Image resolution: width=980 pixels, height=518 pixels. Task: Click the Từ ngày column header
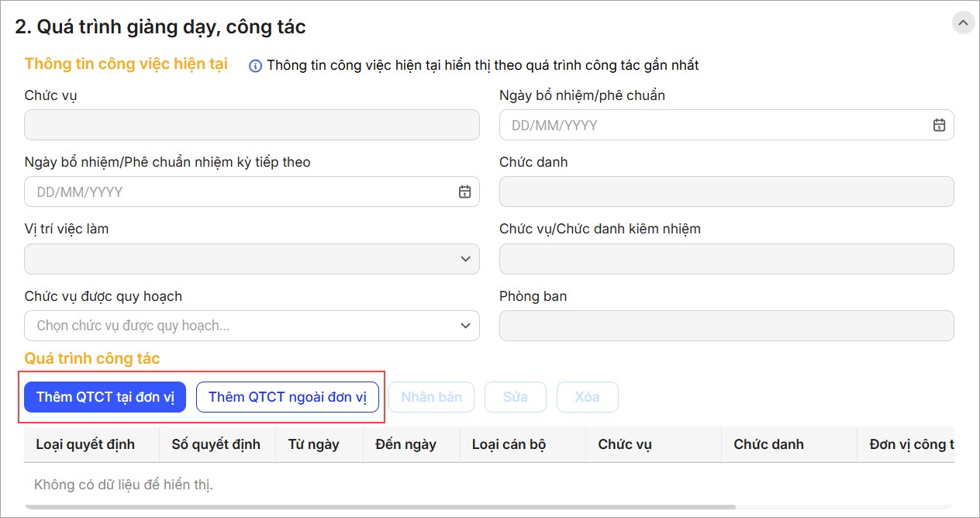tap(313, 444)
